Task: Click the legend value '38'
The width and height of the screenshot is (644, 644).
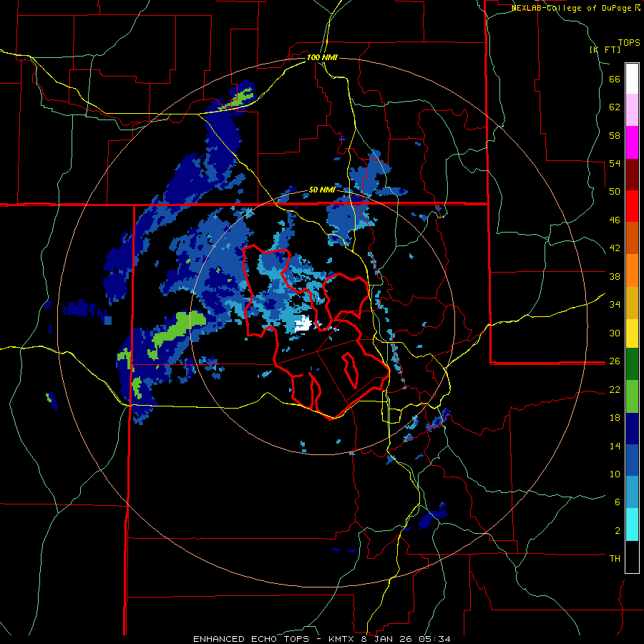Action: 615,276
